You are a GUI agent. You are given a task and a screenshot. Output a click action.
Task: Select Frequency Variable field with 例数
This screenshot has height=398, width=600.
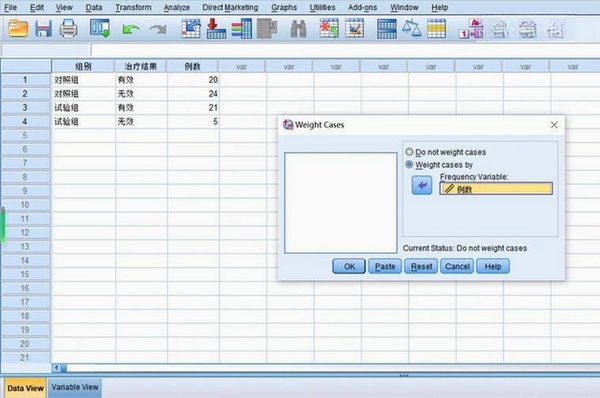coord(496,188)
